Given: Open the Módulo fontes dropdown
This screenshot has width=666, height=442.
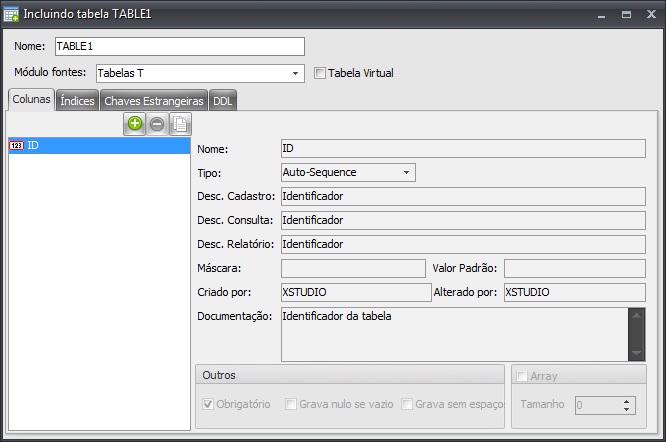Looking at the screenshot, I should pos(296,73).
